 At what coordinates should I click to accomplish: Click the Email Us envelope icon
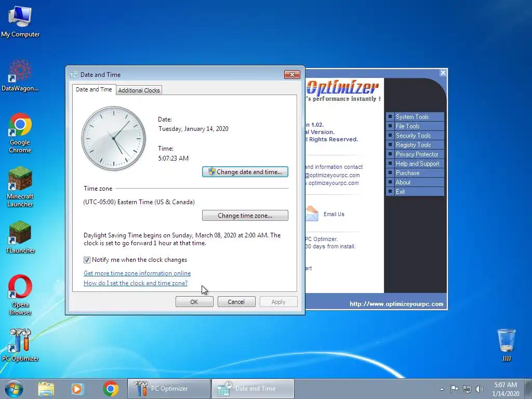(312, 214)
